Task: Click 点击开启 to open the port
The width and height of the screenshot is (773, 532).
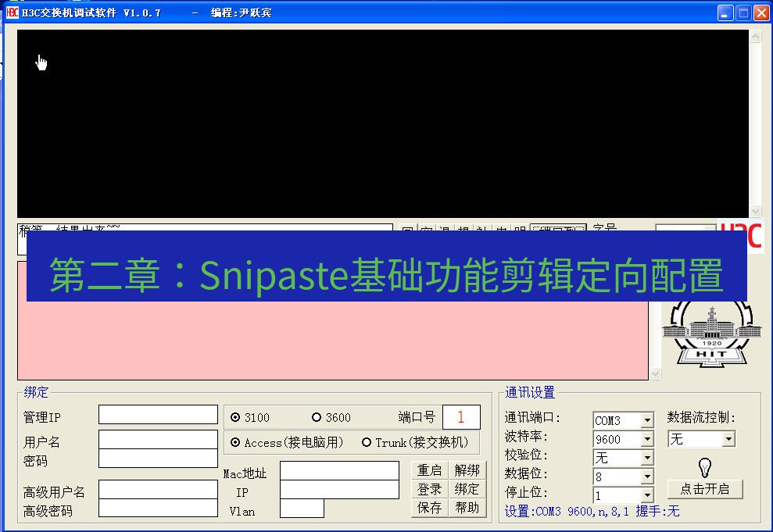Action: point(705,489)
